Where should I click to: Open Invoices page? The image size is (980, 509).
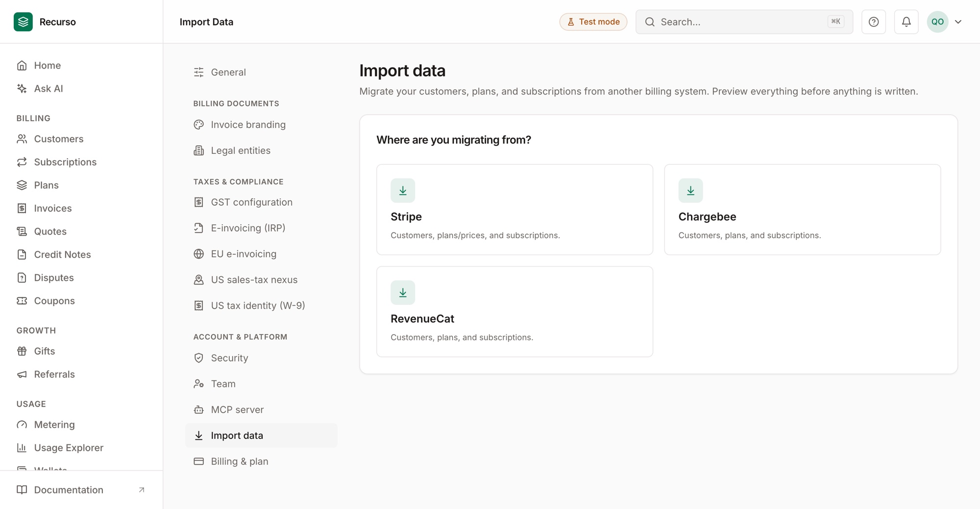[x=81, y=208]
